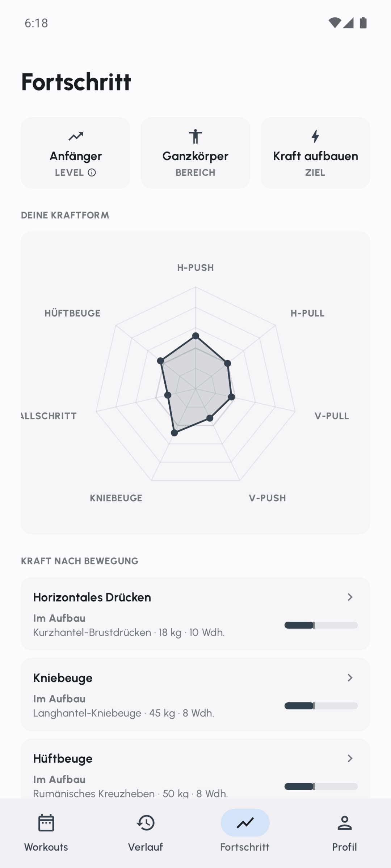The width and height of the screenshot is (391, 868).
Task: Open the Verlauf tab label
Action: click(x=146, y=847)
